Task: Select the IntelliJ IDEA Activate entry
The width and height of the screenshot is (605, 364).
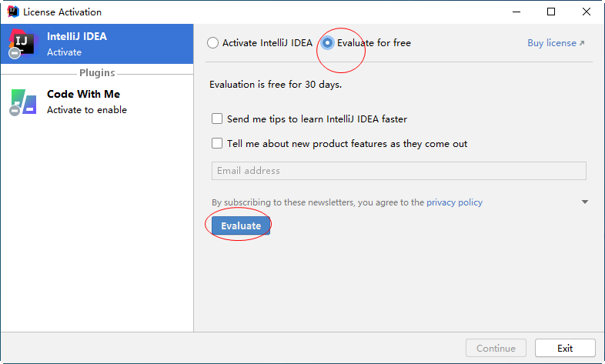Action: 97,44
